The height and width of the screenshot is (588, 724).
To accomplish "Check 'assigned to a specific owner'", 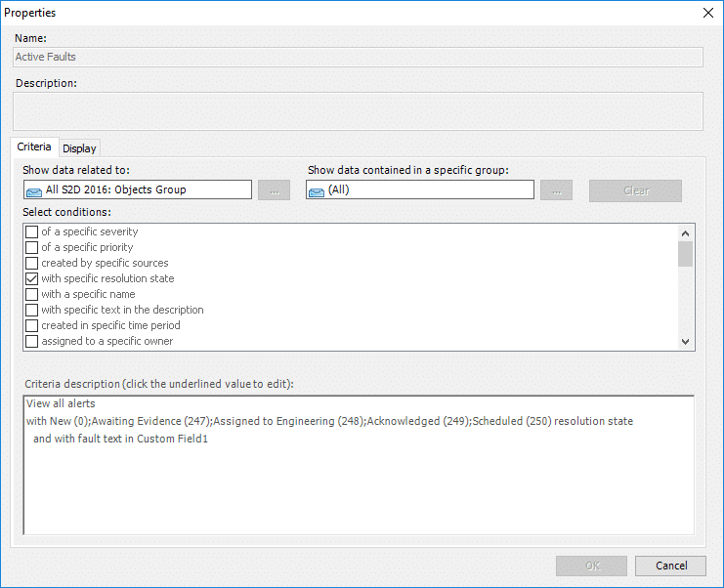I will [32, 342].
